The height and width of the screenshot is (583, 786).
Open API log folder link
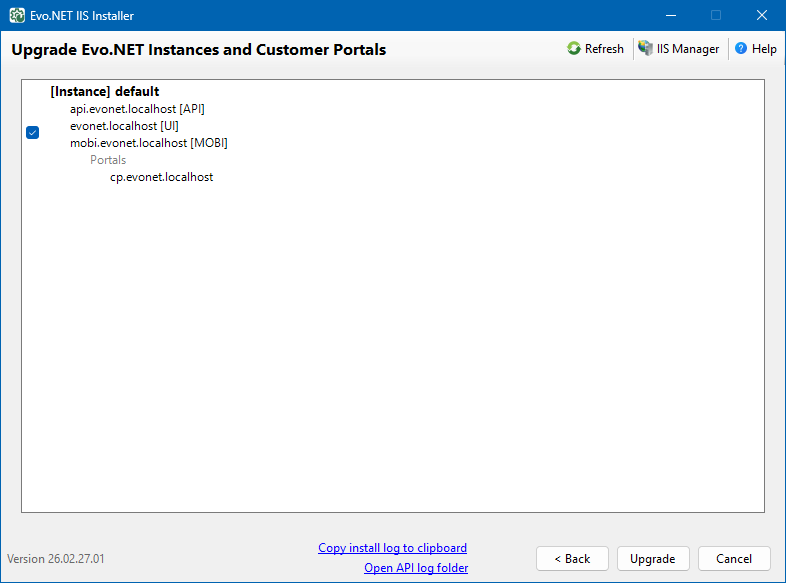point(416,568)
